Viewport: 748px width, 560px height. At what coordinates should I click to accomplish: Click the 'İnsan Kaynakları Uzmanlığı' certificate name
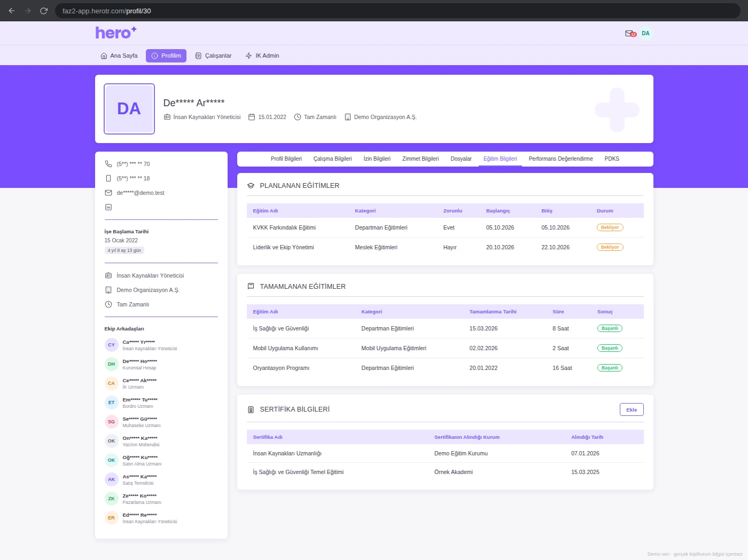point(287,453)
